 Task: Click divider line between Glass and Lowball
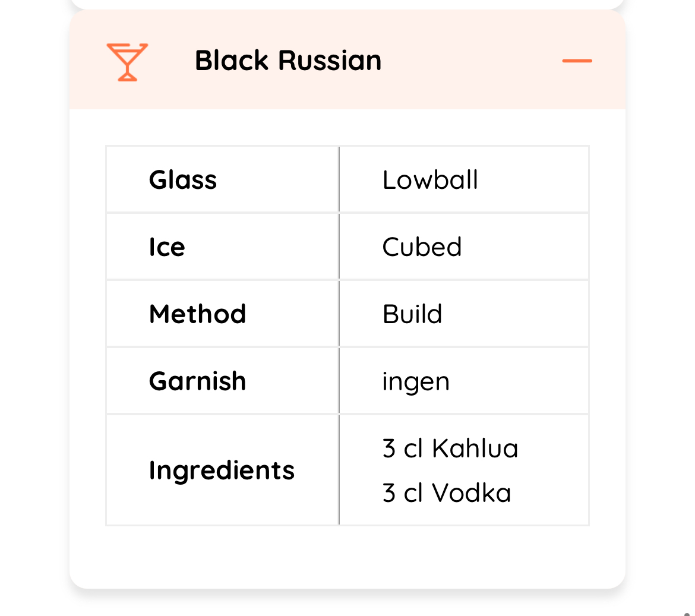click(x=339, y=180)
